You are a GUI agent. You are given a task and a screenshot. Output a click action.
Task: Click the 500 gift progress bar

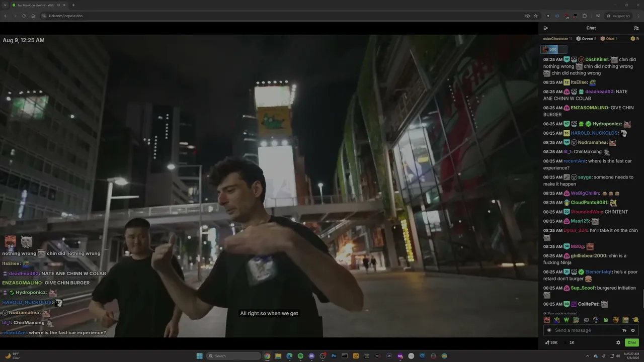coord(553,49)
